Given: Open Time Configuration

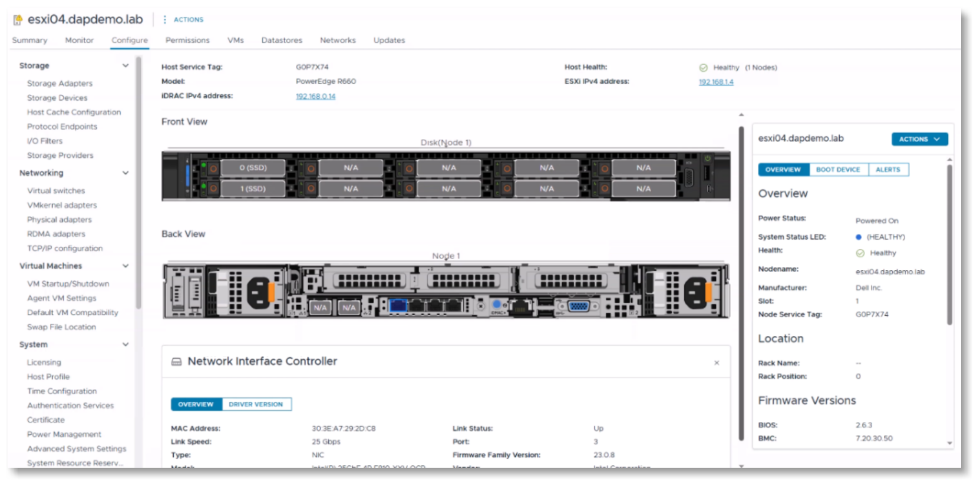Looking at the screenshot, I should click(62, 391).
